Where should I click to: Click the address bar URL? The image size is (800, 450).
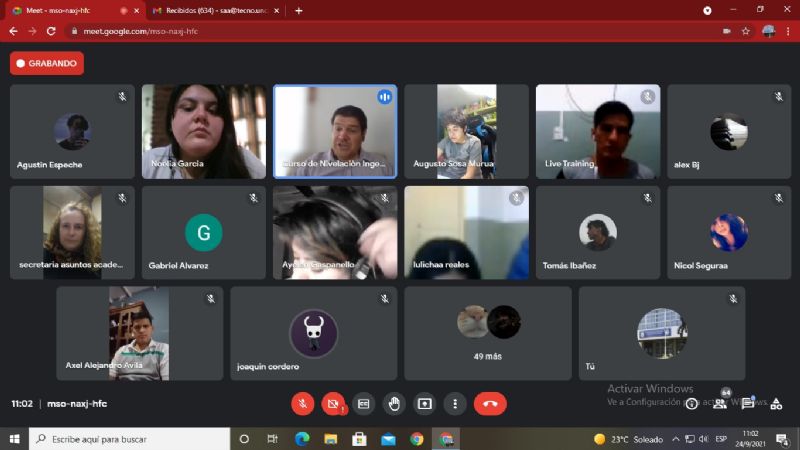coord(141,31)
